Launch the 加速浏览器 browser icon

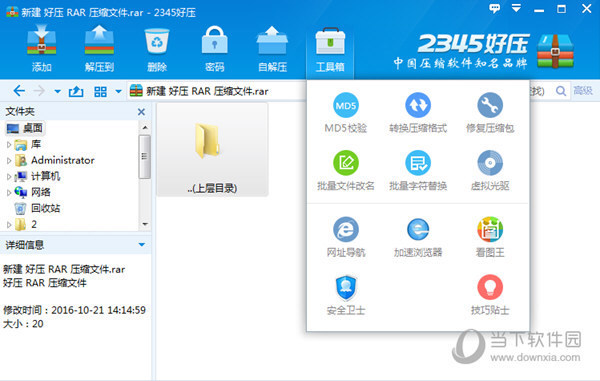tap(418, 237)
